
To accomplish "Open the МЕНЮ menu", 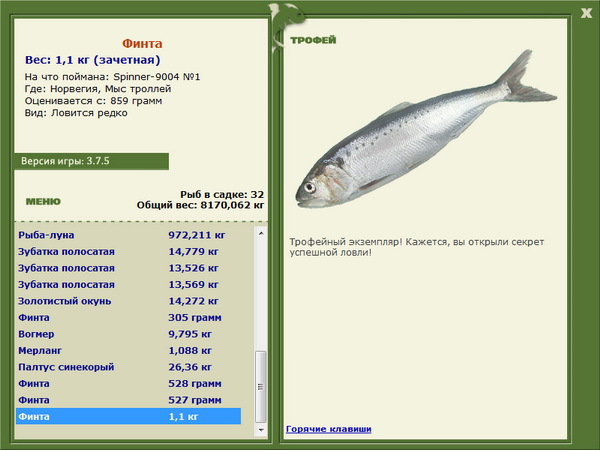I will [43, 201].
